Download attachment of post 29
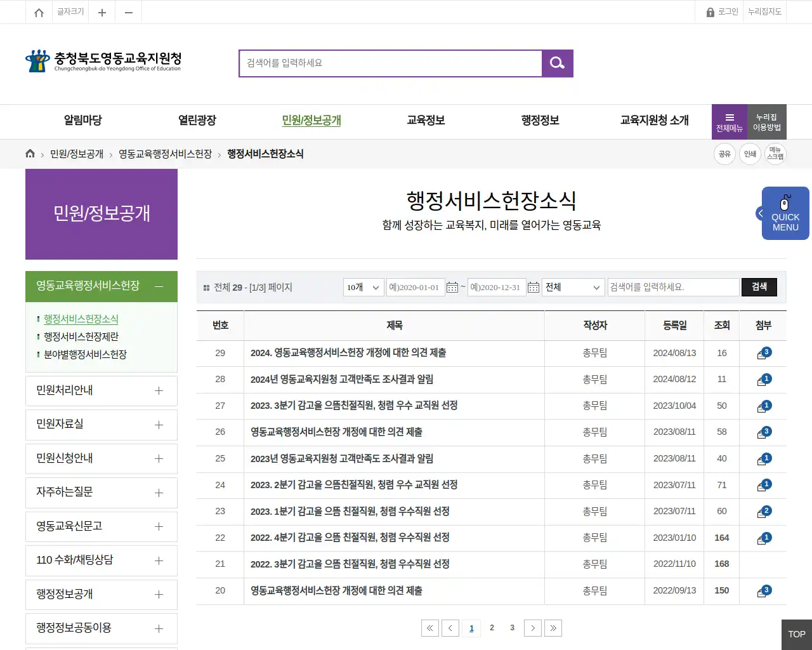This screenshot has height=650, width=812. tap(764, 353)
